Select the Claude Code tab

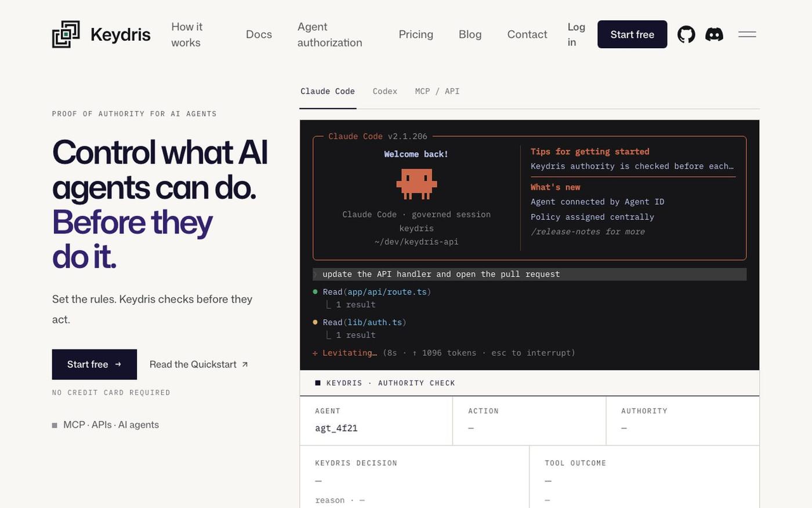328,91
